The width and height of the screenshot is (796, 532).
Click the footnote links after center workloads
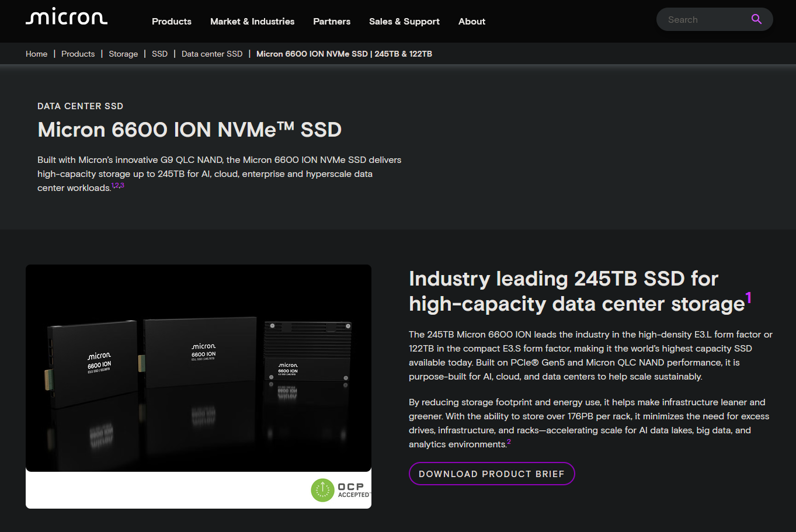pos(117,185)
